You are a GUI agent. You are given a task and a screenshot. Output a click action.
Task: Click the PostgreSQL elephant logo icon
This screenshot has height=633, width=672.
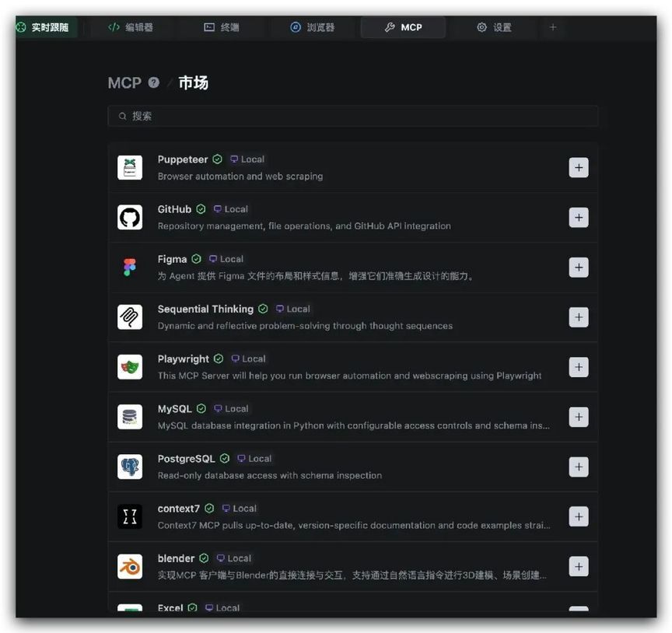[130, 467]
